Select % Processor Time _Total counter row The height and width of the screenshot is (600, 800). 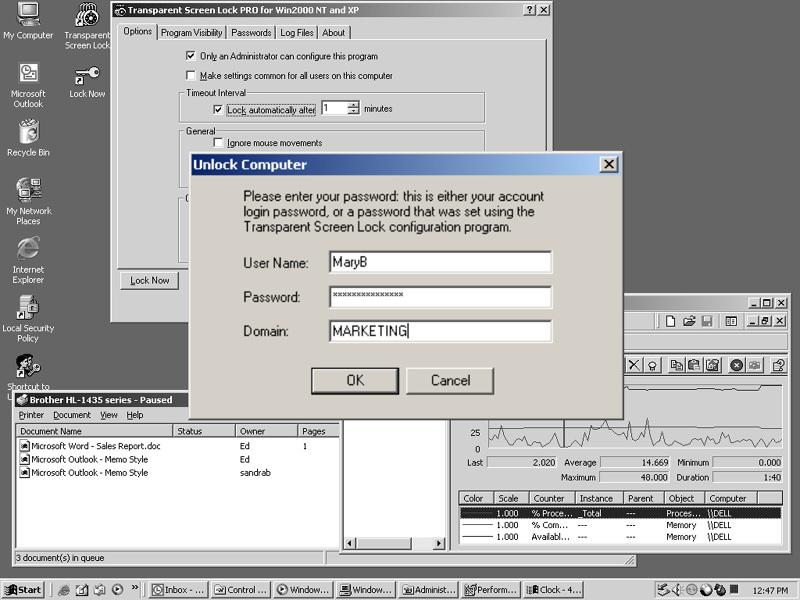coord(620,513)
